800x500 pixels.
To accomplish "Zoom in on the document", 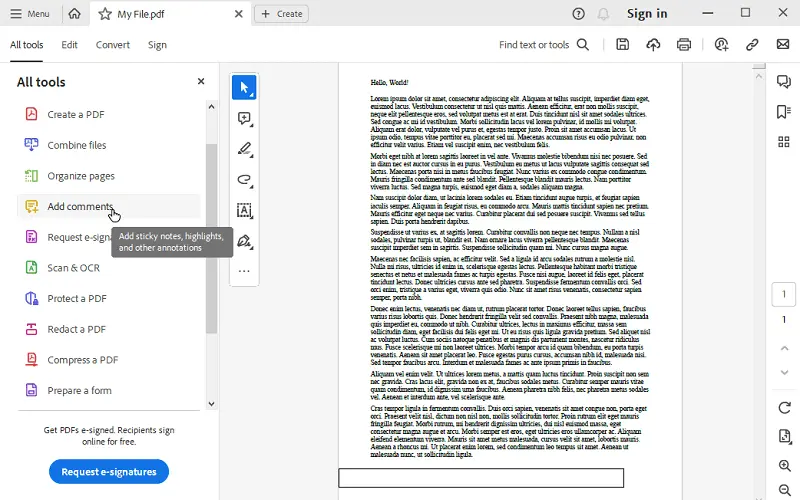I will pos(784,465).
